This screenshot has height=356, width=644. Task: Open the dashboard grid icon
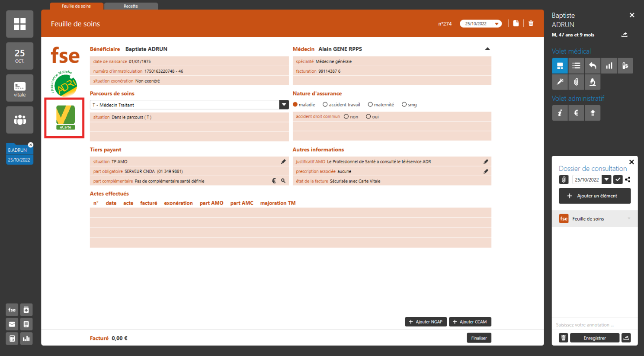[x=19, y=24]
